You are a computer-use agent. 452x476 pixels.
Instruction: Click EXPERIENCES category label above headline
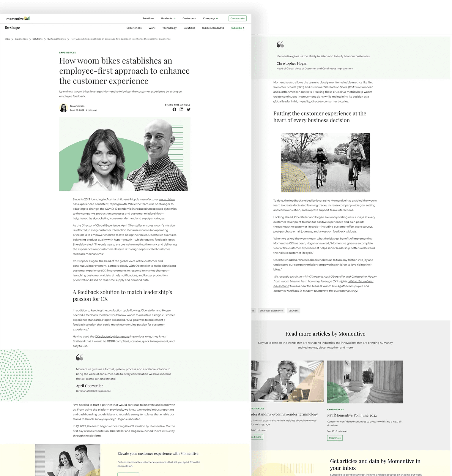click(67, 53)
